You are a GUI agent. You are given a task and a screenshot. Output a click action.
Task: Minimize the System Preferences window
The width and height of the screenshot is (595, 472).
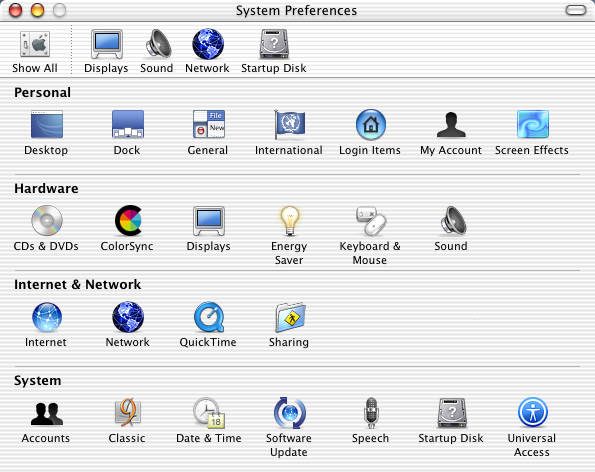tap(37, 10)
